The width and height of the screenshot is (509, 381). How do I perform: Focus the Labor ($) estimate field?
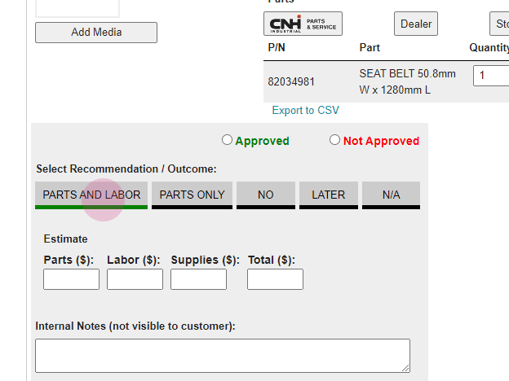pos(135,279)
